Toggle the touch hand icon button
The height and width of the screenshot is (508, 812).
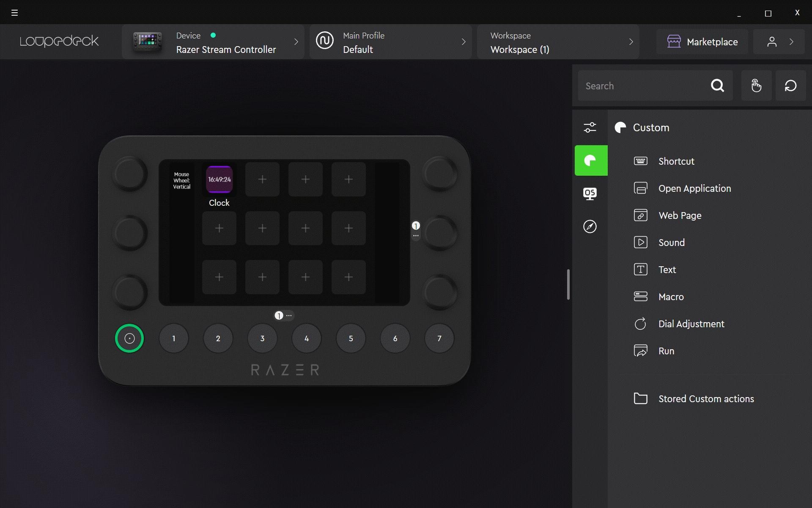tap(756, 86)
